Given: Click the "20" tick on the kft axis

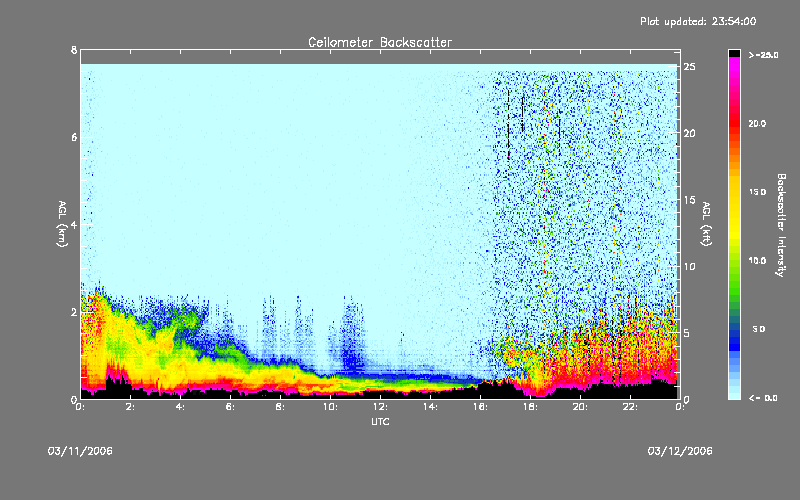Looking at the screenshot, I should pyautogui.click(x=690, y=133).
